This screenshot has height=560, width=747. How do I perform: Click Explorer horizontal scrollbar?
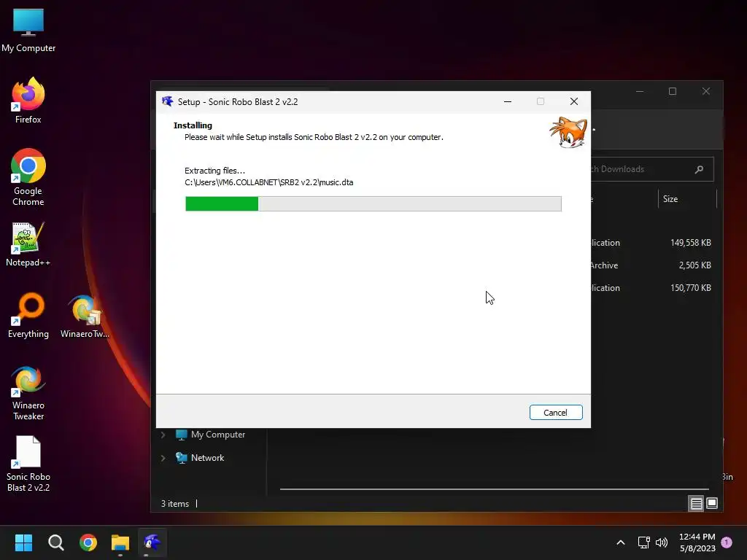point(494,489)
